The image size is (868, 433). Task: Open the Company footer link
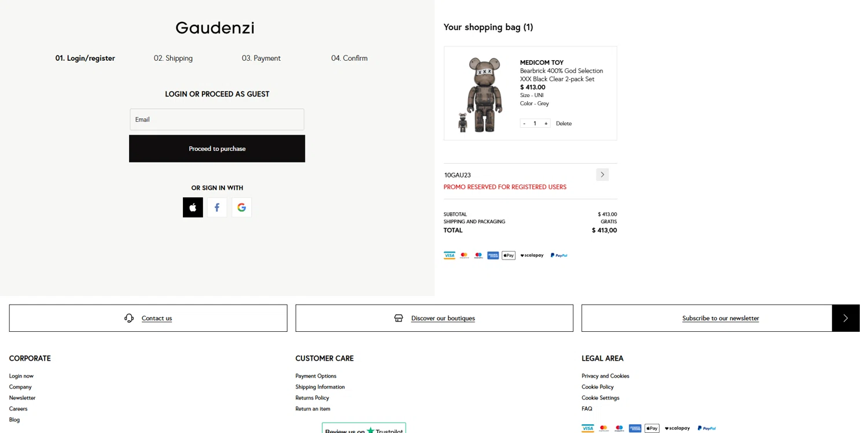[20, 387]
